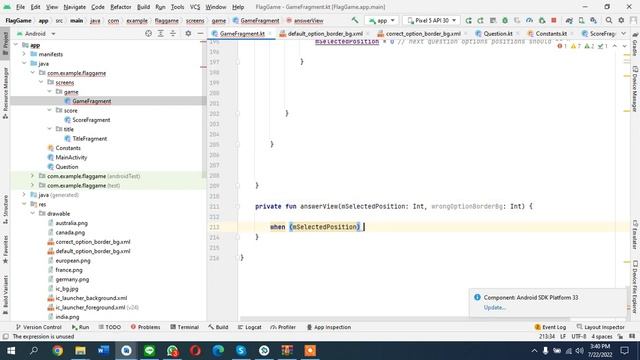Click the Make Project hammer icon
Image resolution: width=640 pixels, height=360 pixels.
pyautogui.click(x=355, y=20)
